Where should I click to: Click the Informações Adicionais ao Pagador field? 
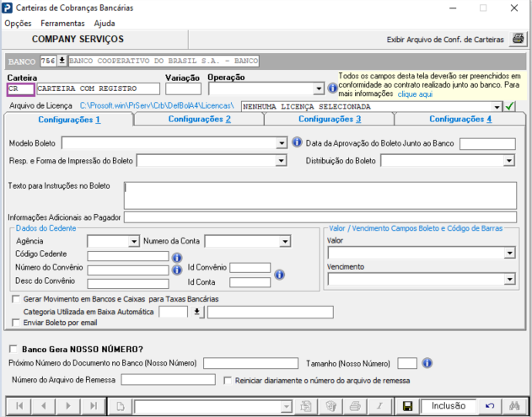tap(320, 217)
